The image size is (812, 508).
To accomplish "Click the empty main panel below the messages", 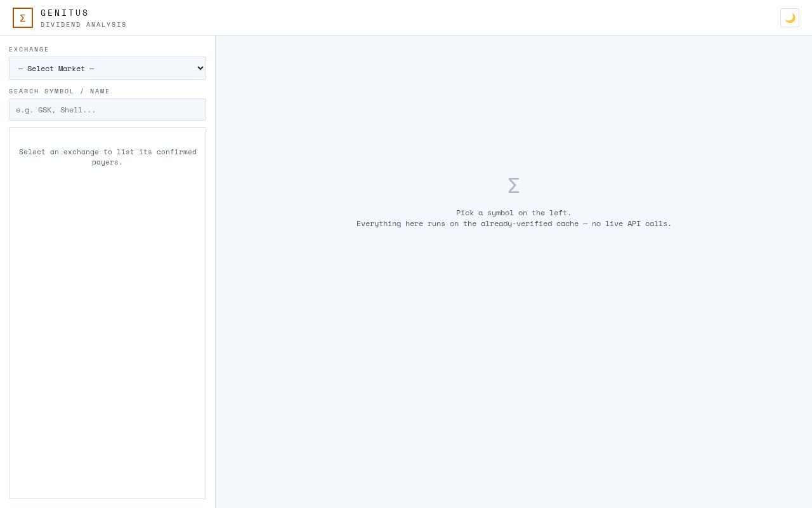I will tap(514, 368).
